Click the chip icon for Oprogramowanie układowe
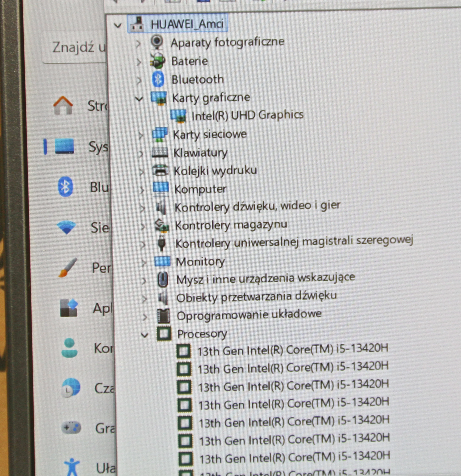The width and height of the screenshot is (461, 476). tap(164, 316)
